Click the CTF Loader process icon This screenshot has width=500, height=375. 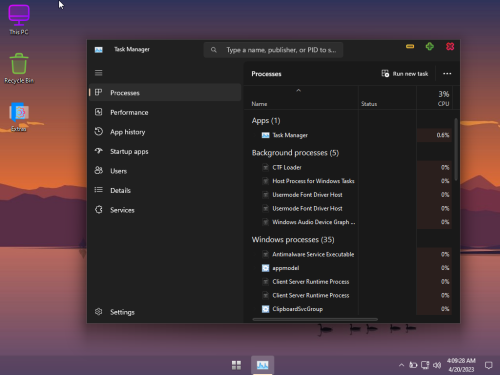pos(265,167)
